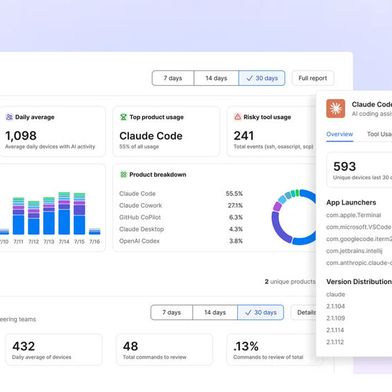Click the com.anthropic.claude launcher entry
The width and height of the screenshot is (392, 392).
(x=359, y=263)
